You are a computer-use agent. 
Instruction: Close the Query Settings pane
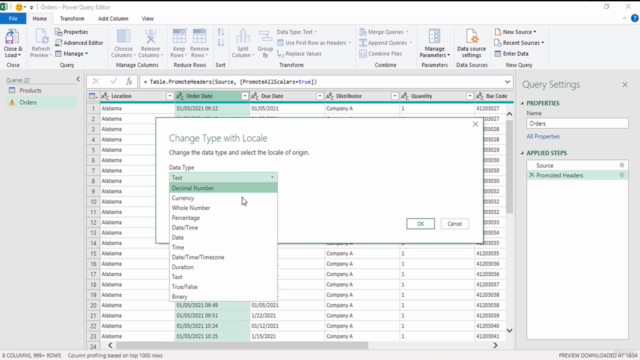(x=625, y=84)
